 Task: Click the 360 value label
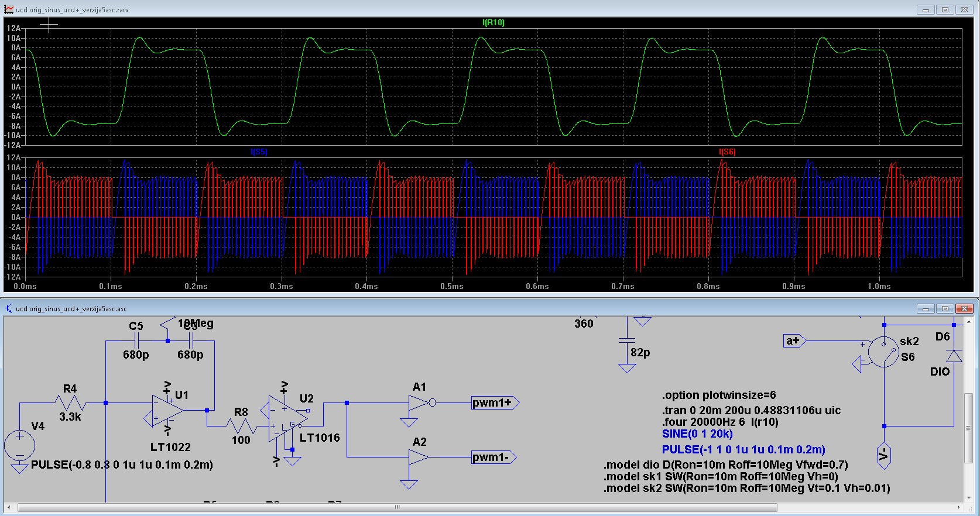click(x=584, y=324)
